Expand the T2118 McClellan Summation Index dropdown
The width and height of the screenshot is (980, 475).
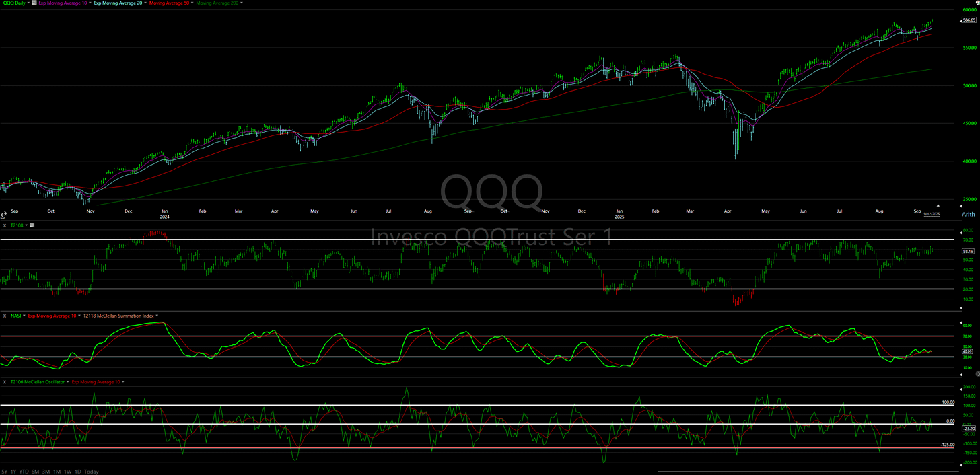tap(157, 316)
